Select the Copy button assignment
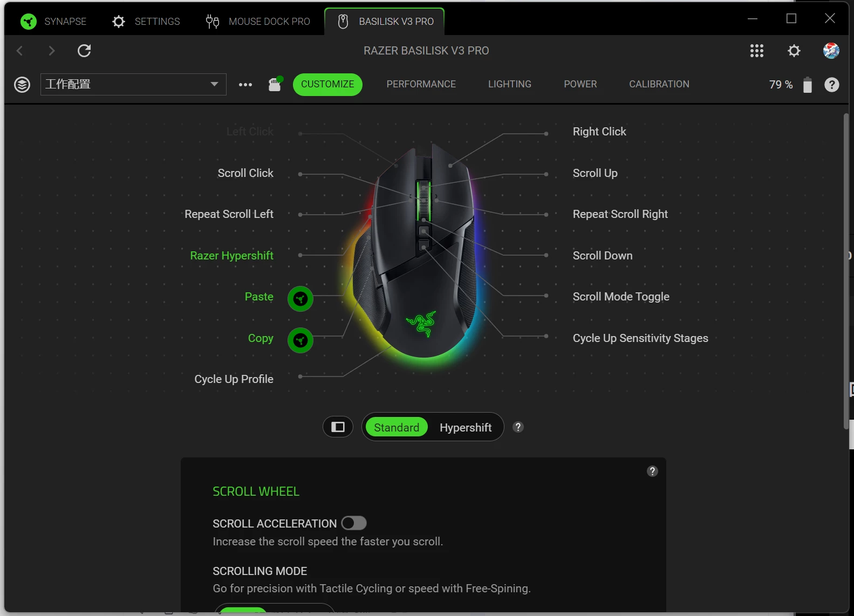 click(261, 338)
